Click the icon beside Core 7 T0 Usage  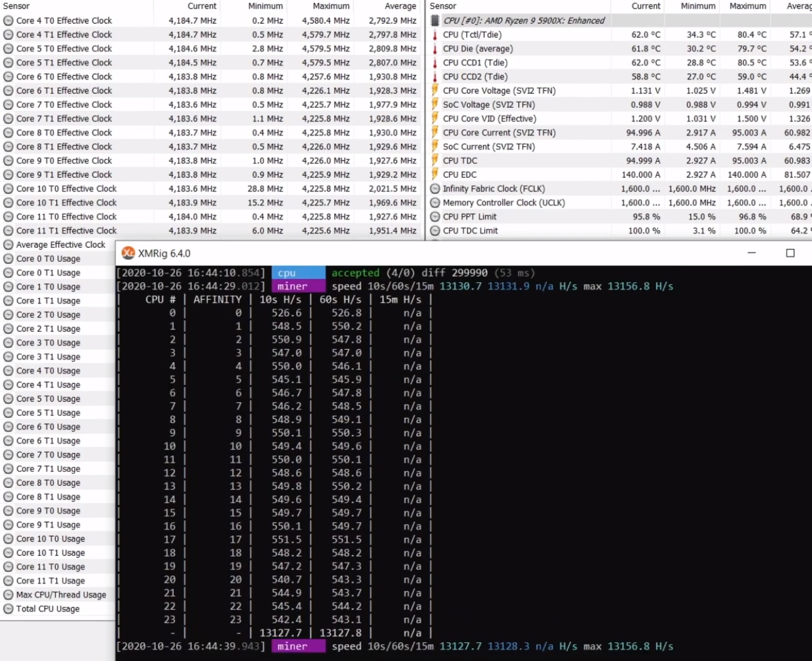[8, 454]
